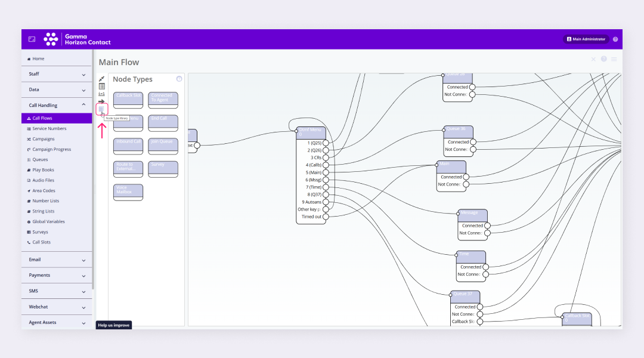Click the Main Flow help question icon
Screen dimensions: 644x358
(x=603, y=59)
